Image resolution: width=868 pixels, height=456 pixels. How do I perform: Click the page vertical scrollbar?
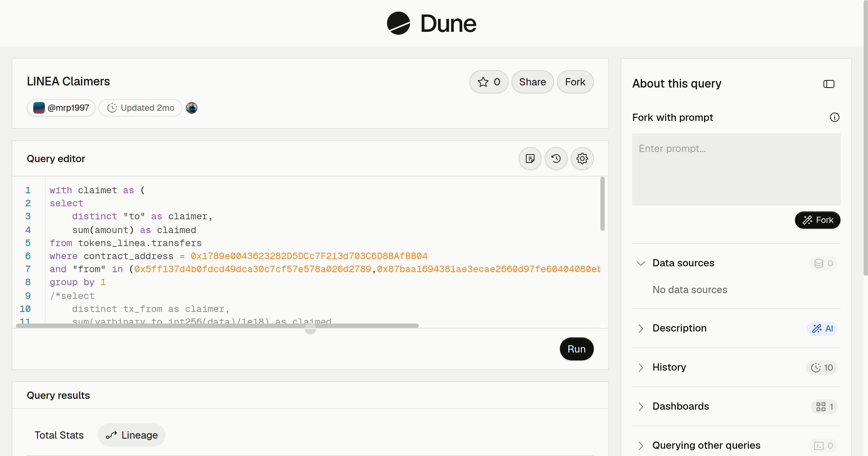pos(865,138)
